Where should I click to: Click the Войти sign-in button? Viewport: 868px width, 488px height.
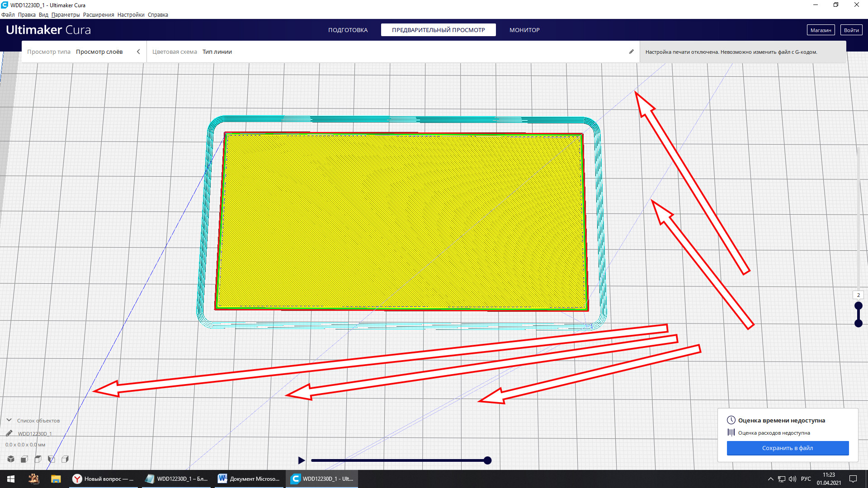pyautogui.click(x=851, y=30)
